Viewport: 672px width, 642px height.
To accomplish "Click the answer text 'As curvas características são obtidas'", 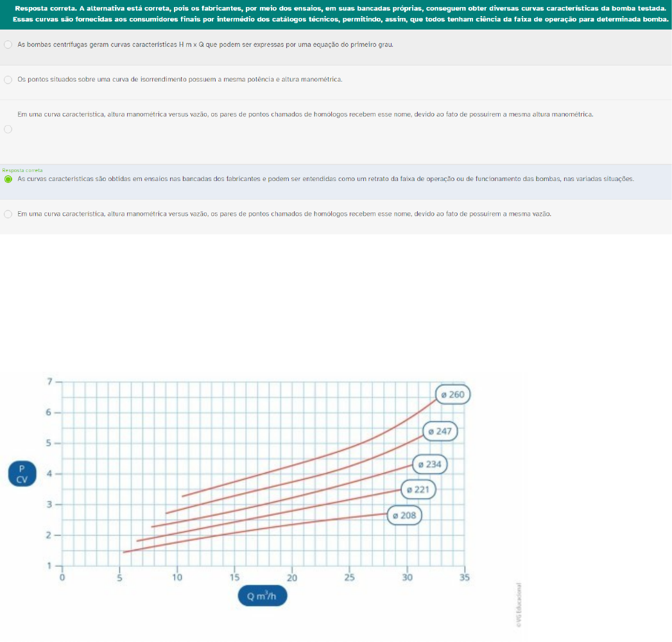I will coord(77,179).
